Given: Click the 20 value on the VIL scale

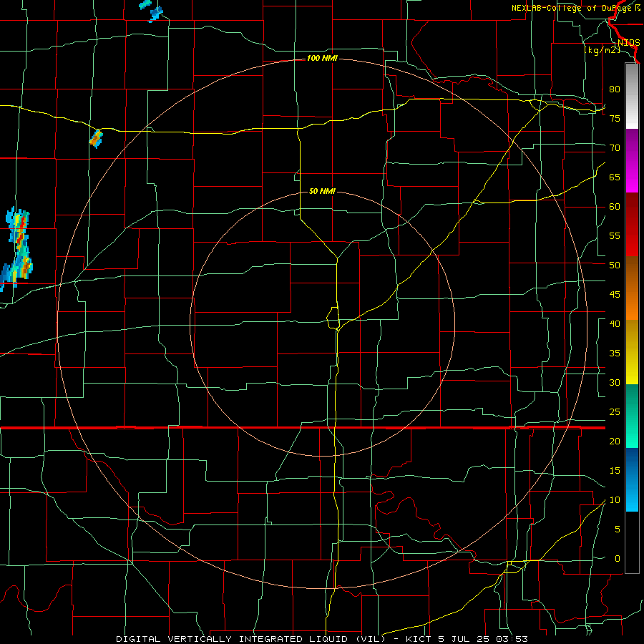Looking at the screenshot, I should point(615,441).
